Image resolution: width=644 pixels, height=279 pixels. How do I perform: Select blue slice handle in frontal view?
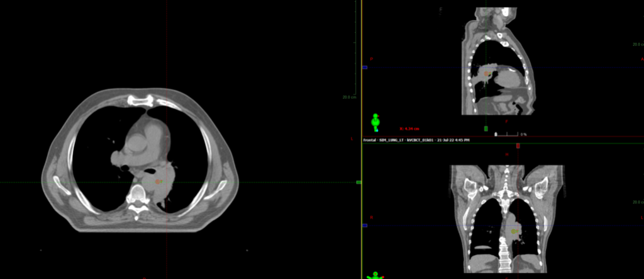pos(365,225)
